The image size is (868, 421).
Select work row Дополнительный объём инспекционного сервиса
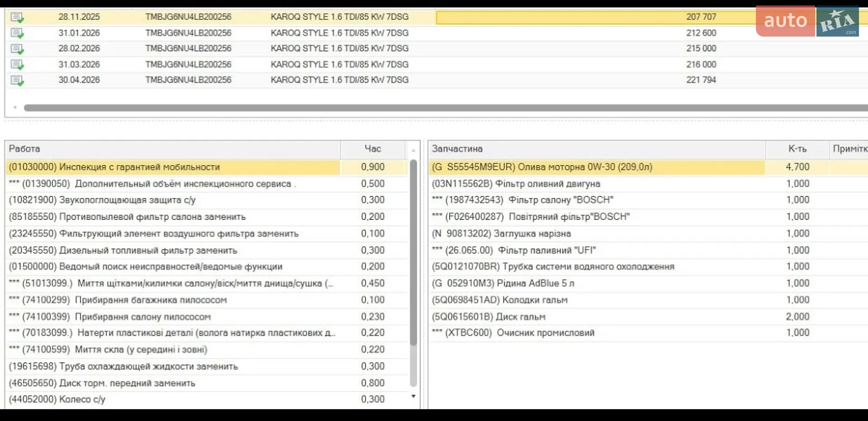point(207,184)
